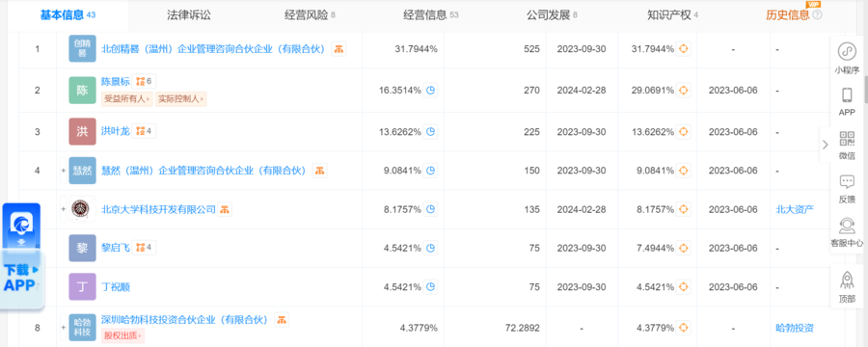Open the pie chart icon beside 8.1757% share
Screen dimensions: 868x347
[x=430, y=209]
